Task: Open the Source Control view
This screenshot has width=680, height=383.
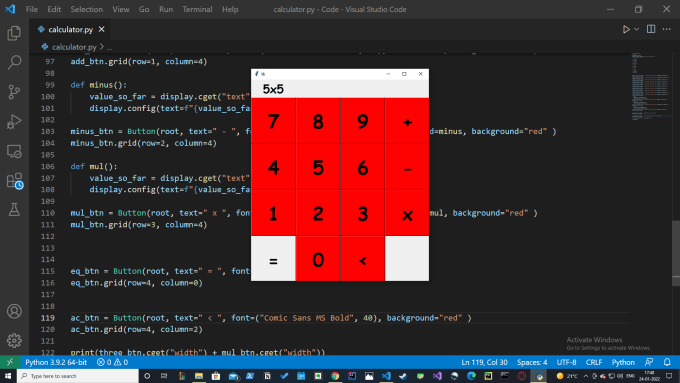Action: (14, 92)
